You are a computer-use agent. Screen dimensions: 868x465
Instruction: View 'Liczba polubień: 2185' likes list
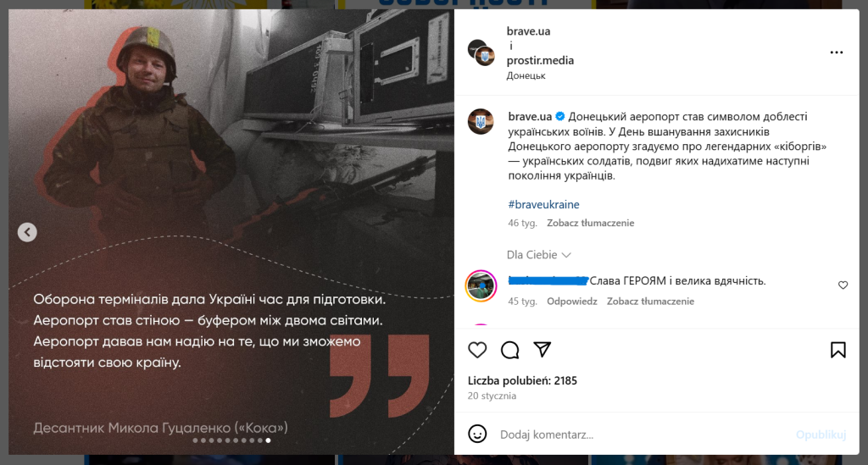click(522, 380)
